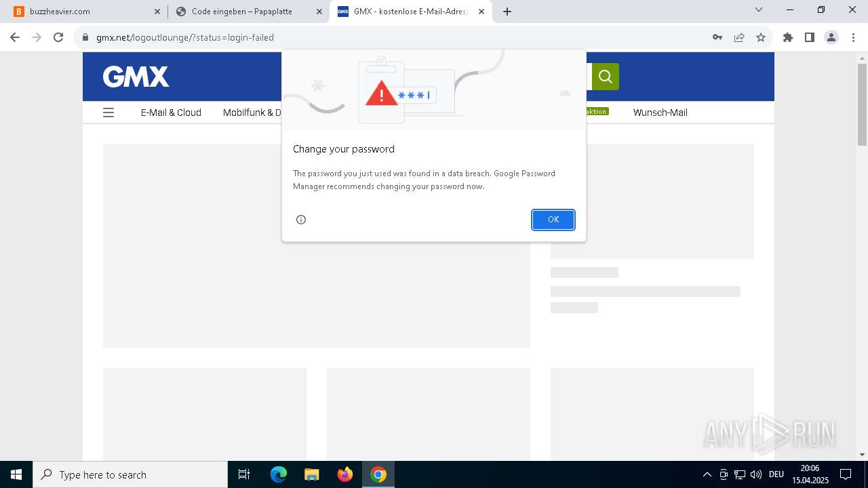The height and width of the screenshot is (488, 868).
Task: Bookmark this page with star
Action: point(761,37)
